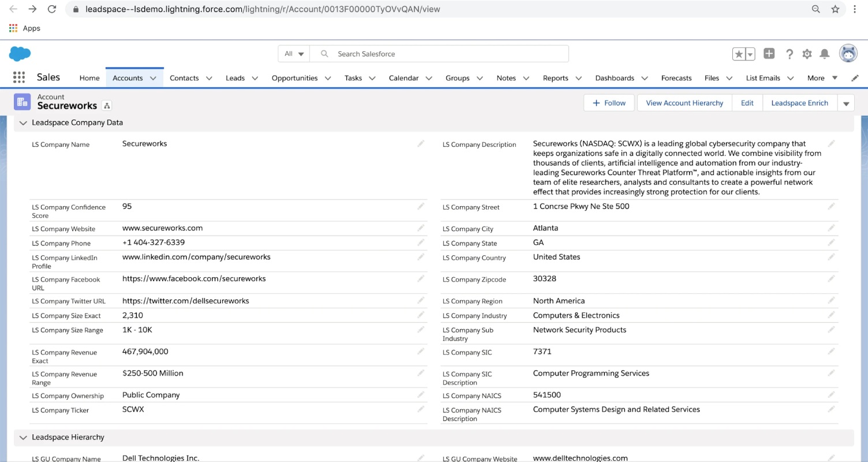Click the pencil icon to personalize nav bar

click(x=855, y=78)
